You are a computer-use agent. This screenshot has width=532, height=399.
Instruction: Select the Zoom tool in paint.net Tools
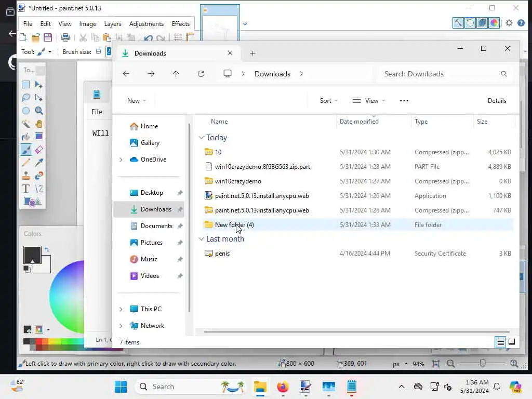coord(38,111)
